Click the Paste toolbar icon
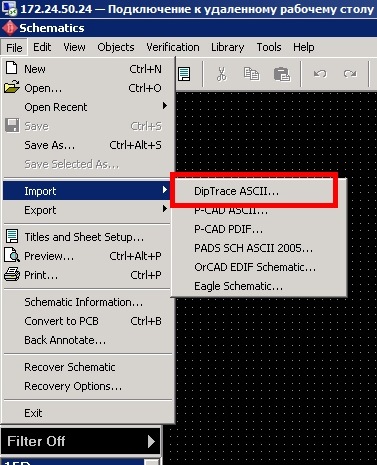This screenshot has width=377, height=465. [x=282, y=74]
